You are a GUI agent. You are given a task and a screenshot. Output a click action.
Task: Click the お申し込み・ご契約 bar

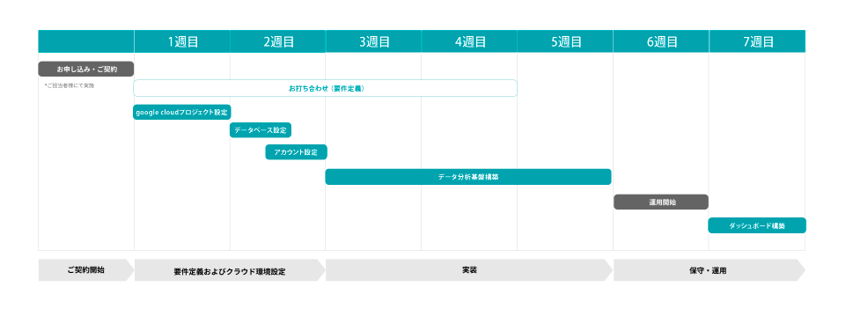(x=85, y=70)
